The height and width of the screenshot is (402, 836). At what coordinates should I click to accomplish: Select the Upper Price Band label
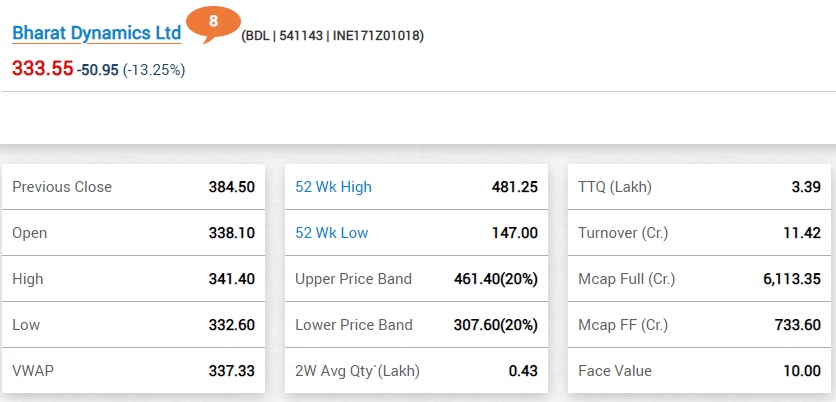coord(353,279)
